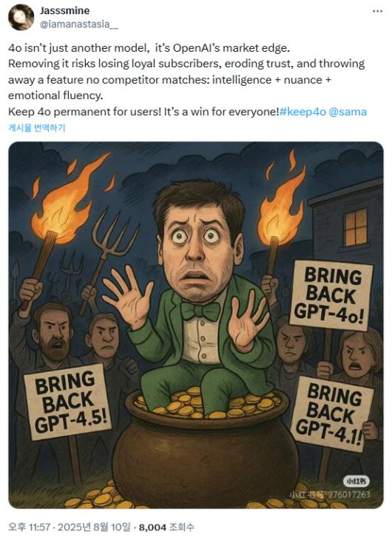Viewport: 392px width, 537px height.
Task: Open the three-dot more options menu
Action: (x=377, y=11)
